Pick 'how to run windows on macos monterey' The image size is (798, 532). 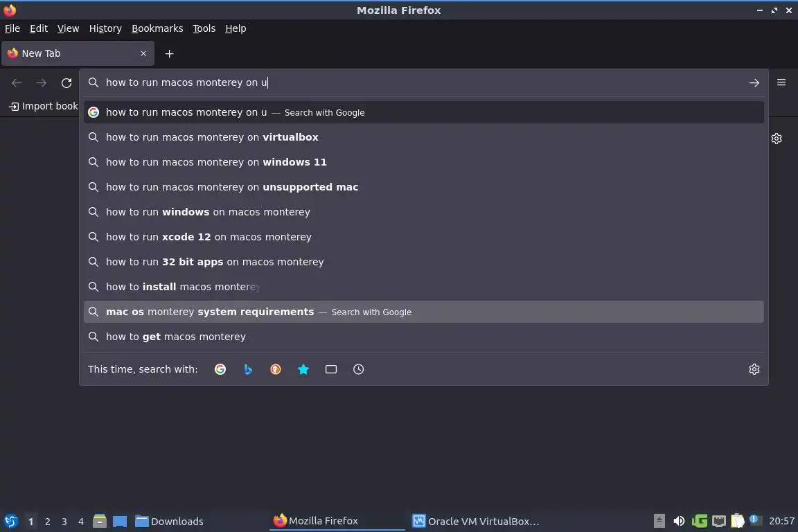click(423, 212)
